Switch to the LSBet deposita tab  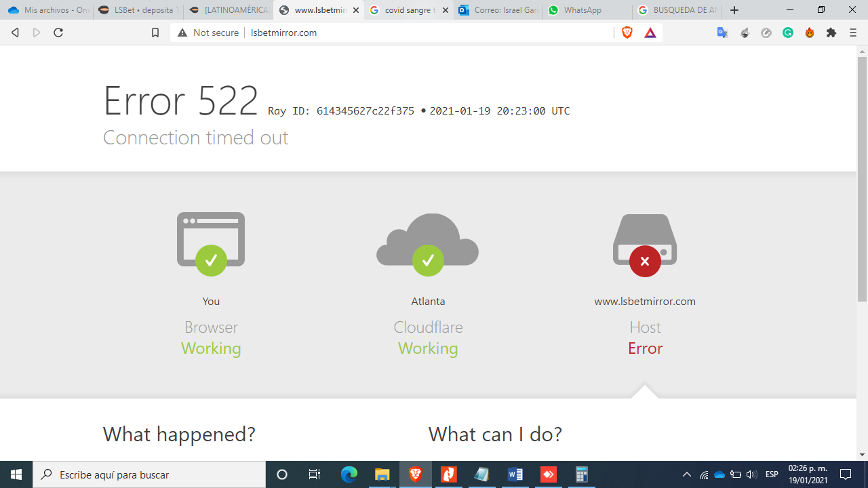(138, 10)
